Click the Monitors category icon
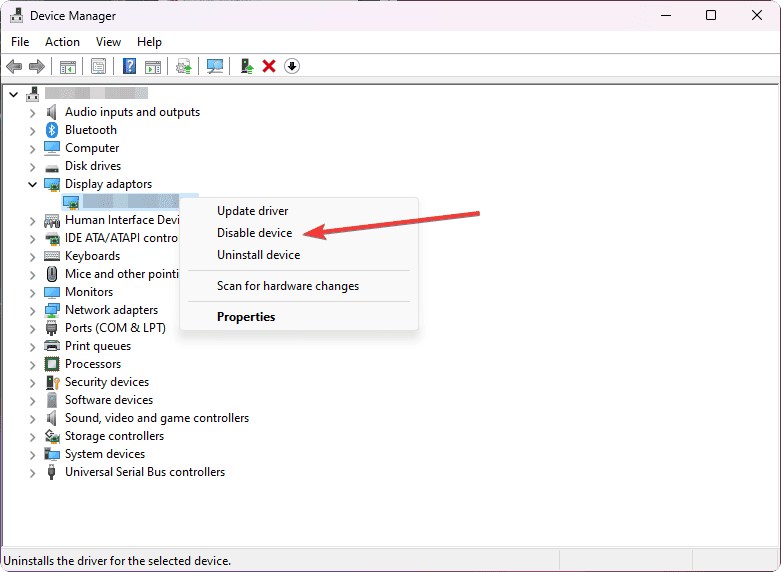The height and width of the screenshot is (572, 781). coord(52,292)
